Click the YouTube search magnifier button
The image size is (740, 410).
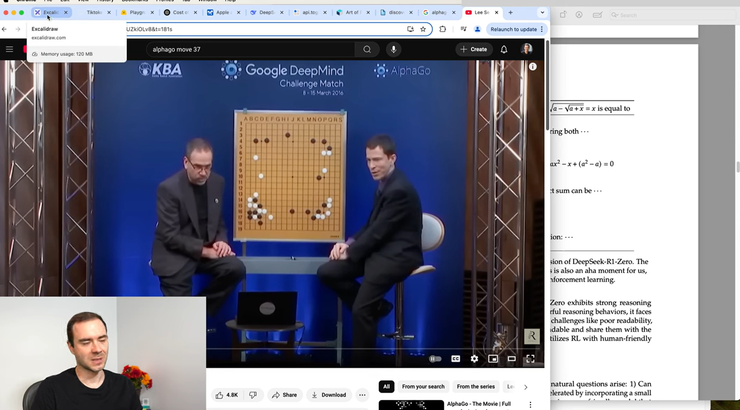(x=367, y=49)
